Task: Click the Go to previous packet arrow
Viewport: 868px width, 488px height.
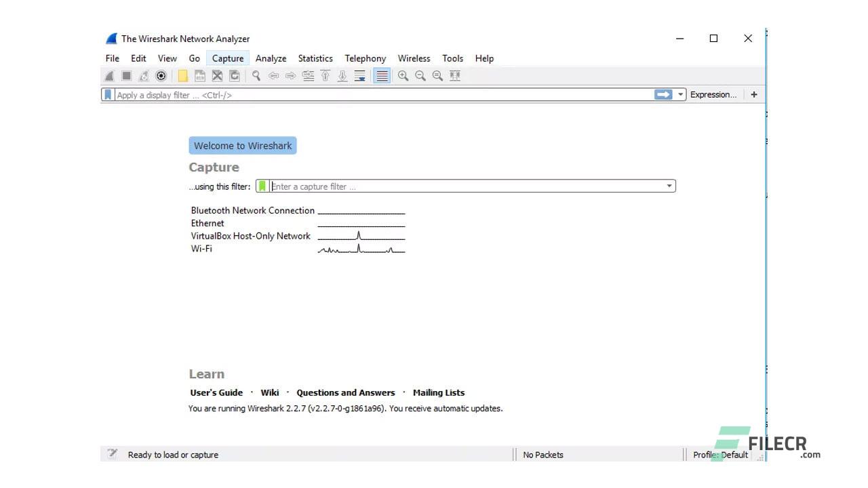Action: click(274, 76)
